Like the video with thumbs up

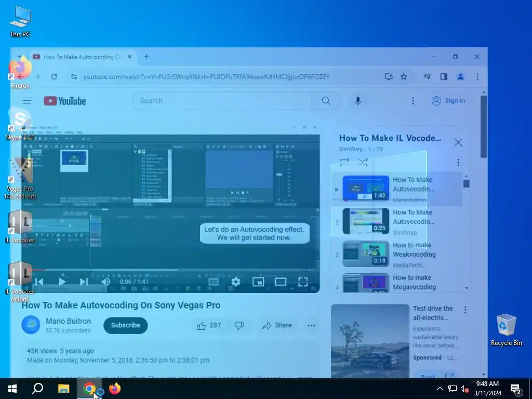209,325
